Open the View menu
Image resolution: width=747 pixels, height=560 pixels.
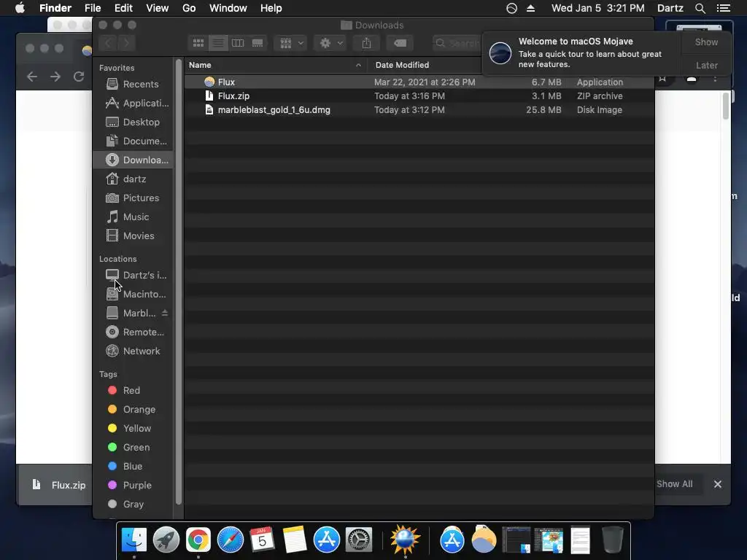click(x=158, y=8)
